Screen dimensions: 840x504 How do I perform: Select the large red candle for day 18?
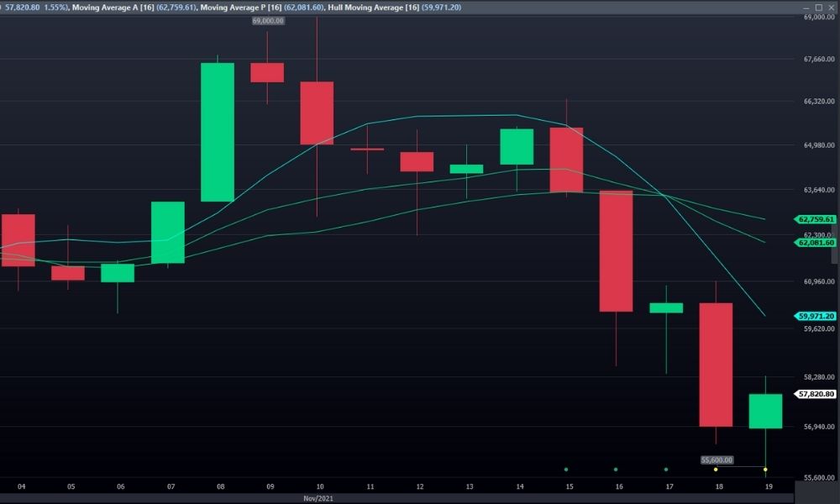(716, 365)
